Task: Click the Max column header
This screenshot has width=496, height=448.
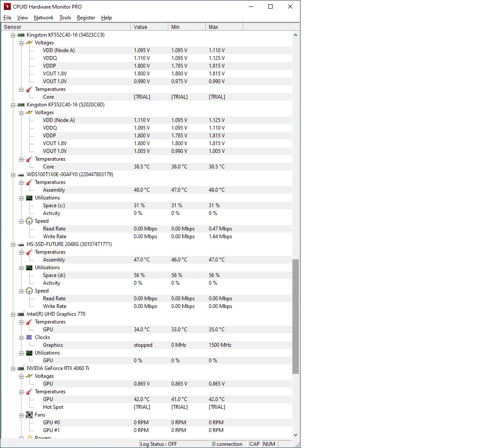Action: [x=224, y=27]
